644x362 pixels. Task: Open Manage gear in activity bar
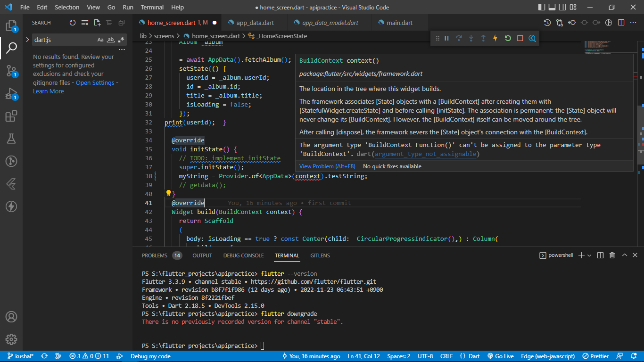coord(11,339)
